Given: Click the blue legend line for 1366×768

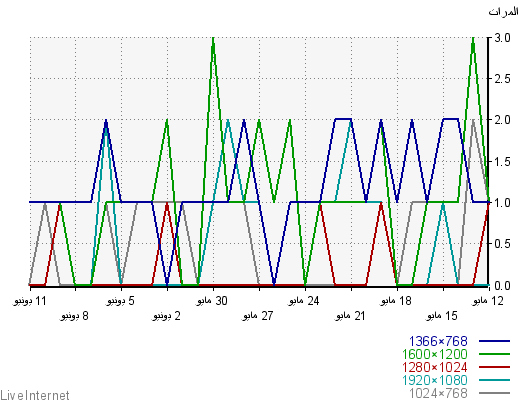Looking at the screenshot, I should [x=494, y=341].
